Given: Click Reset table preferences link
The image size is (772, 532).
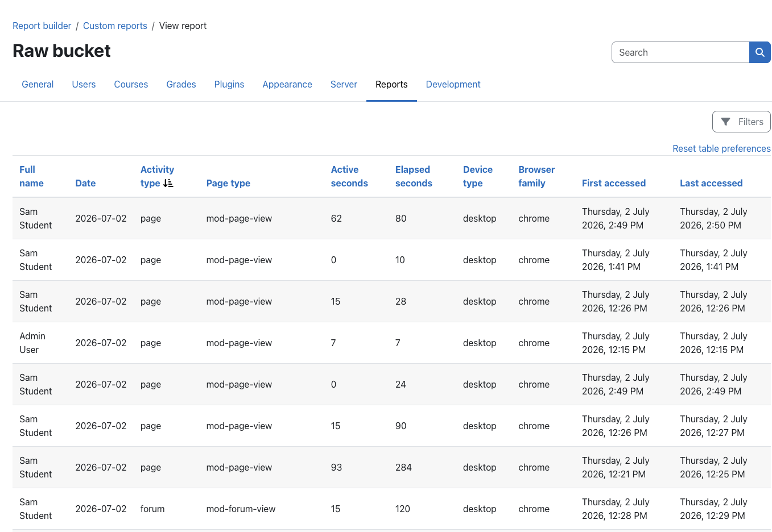Looking at the screenshot, I should [721, 148].
